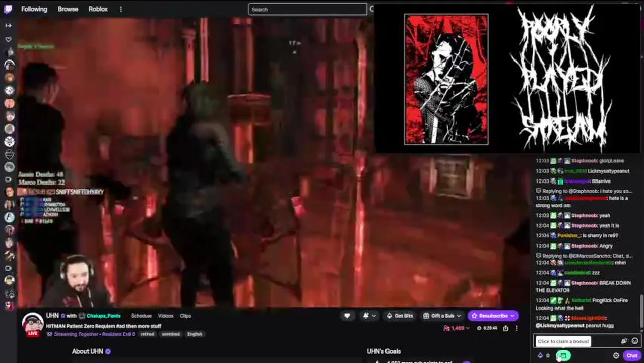The width and height of the screenshot is (644, 363).
Task: Click the 'Replying to @Stephnoob' chat line
Action: coord(584,191)
